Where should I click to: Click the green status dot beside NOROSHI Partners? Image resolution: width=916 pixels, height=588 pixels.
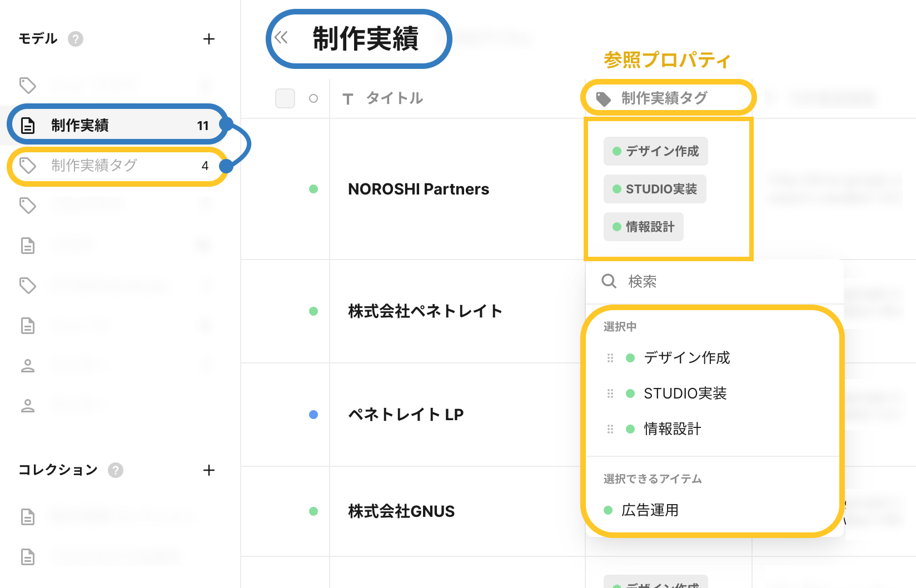click(x=314, y=189)
